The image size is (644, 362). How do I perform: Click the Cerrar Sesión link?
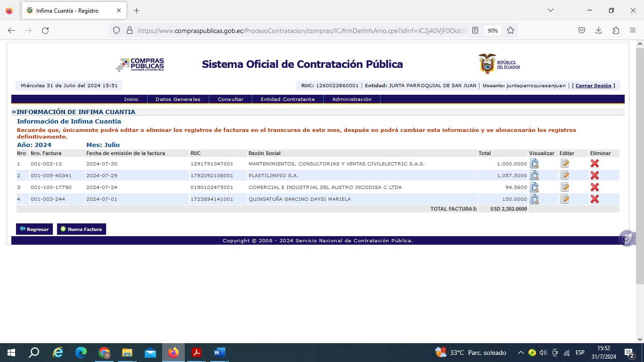pos(593,86)
